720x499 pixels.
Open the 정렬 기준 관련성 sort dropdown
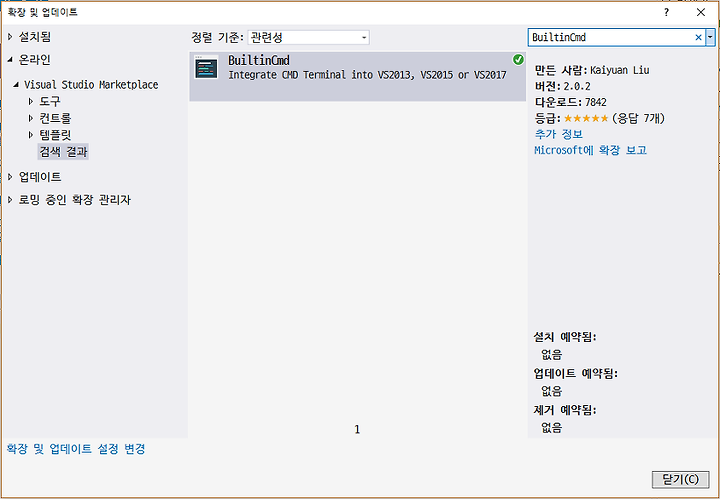[308, 37]
